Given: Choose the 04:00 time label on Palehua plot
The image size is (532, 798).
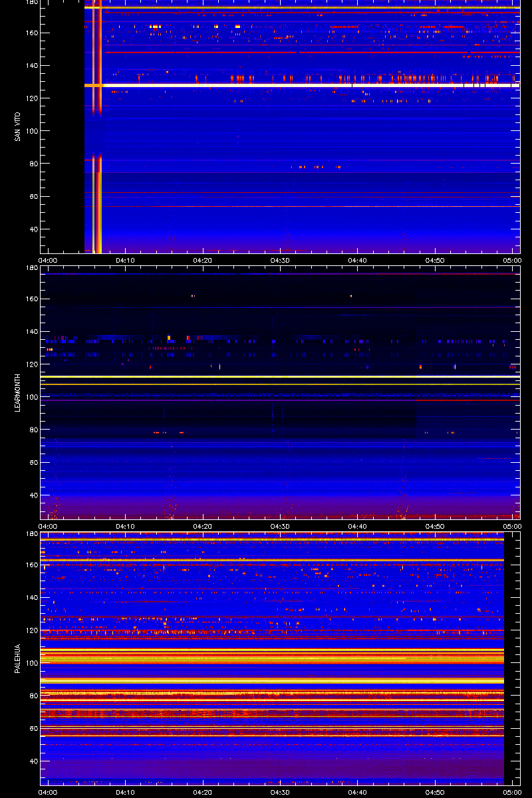Looking at the screenshot, I should tap(49, 792).
